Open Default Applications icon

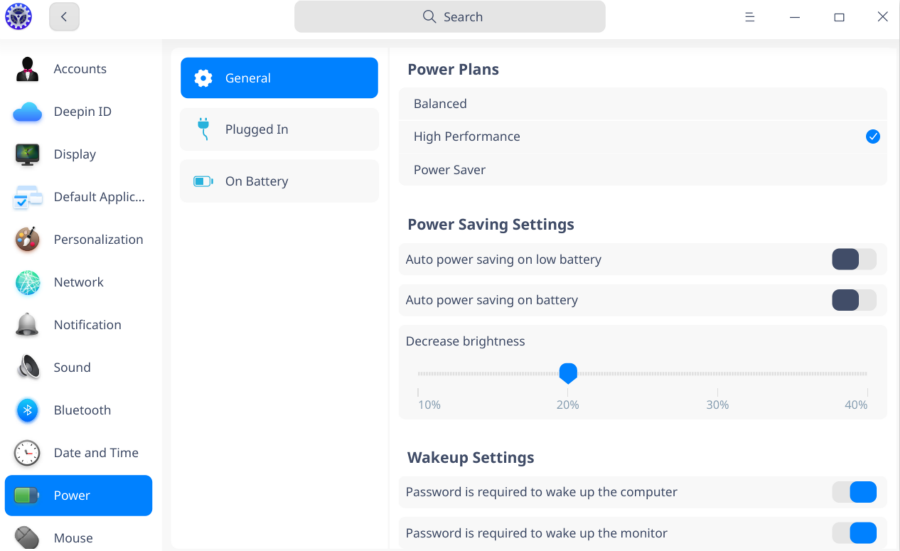27,197
